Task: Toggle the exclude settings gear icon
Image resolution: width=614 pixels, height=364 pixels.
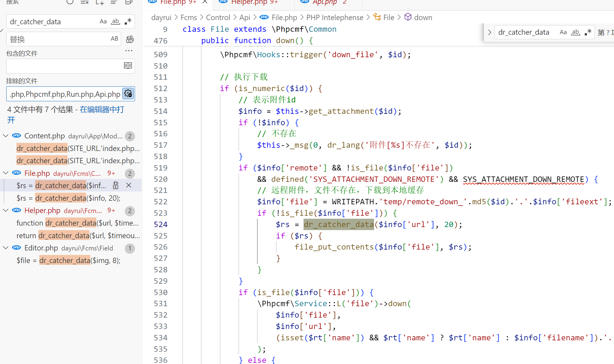Action: pyautogui.click(x=128, y=93)
